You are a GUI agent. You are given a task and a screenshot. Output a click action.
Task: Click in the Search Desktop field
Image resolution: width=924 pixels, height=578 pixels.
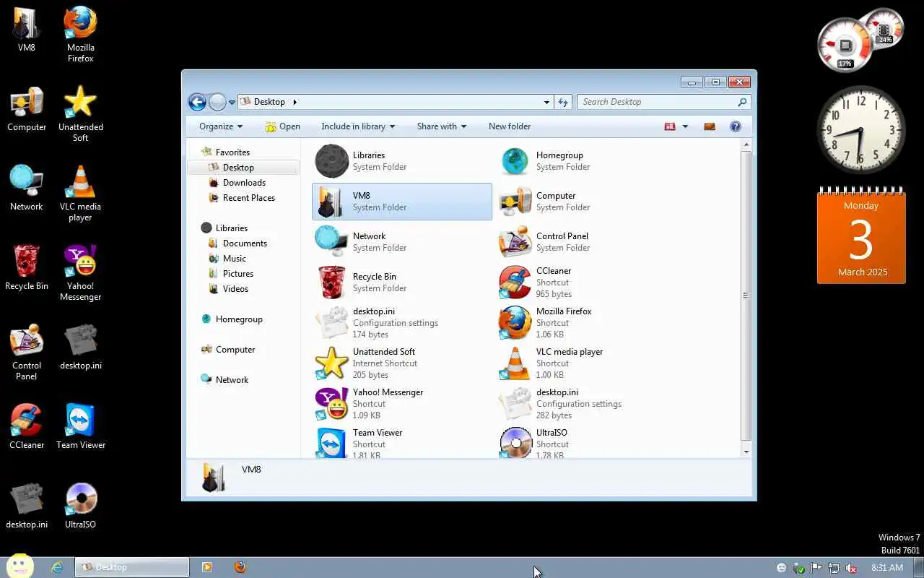coord(663,102)
